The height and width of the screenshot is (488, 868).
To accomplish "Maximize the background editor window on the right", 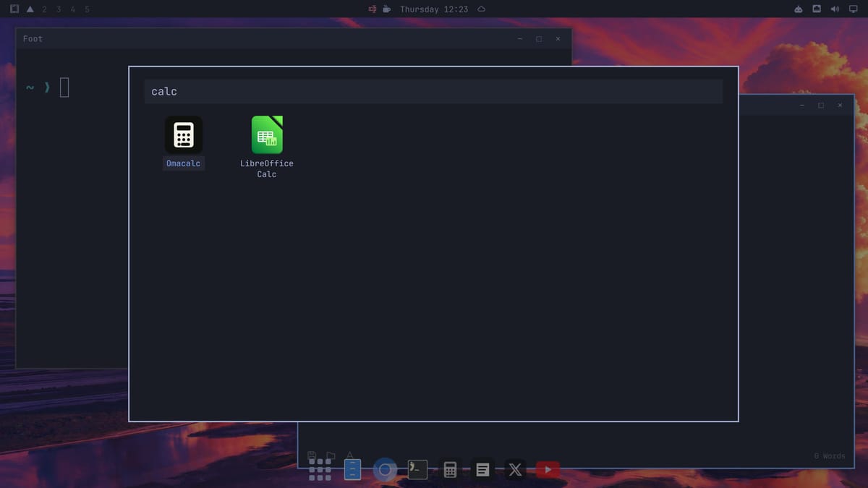I will tap(821, 106).
